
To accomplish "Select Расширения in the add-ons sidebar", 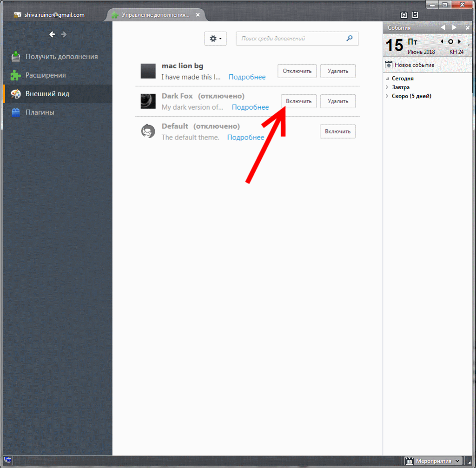I will (x=46, y=75).
